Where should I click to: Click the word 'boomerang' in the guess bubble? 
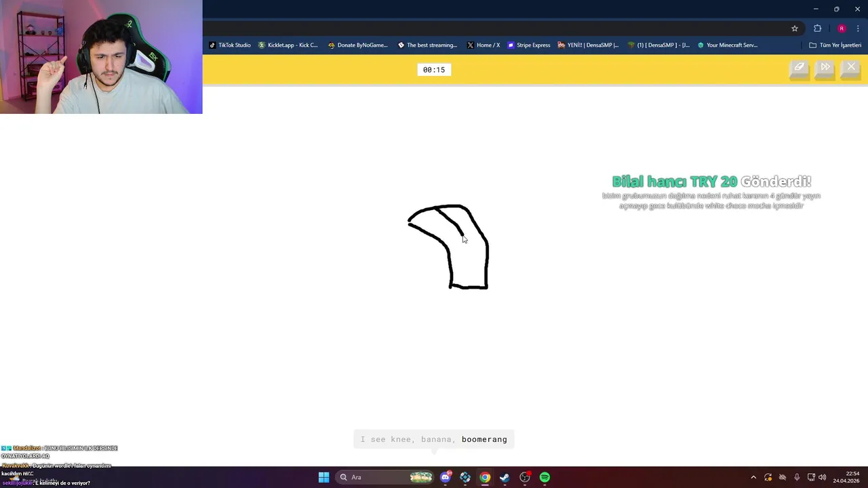pos(484,439)
